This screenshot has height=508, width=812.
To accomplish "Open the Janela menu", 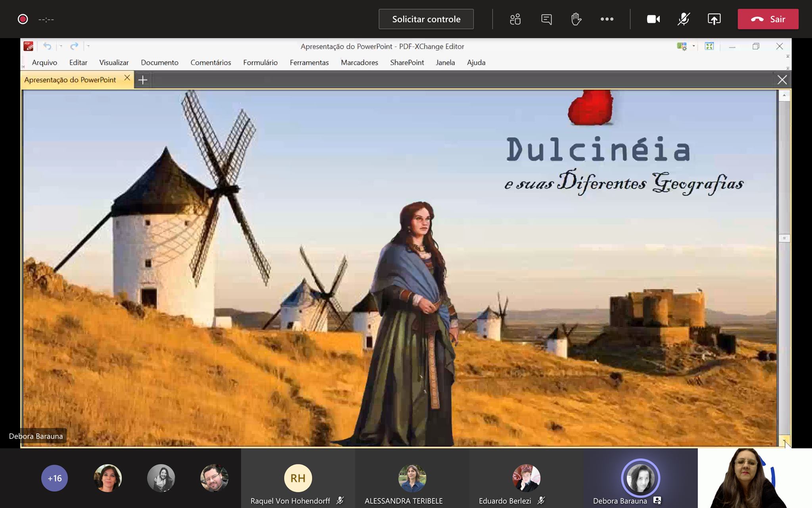I will click(x=445, y=62).
